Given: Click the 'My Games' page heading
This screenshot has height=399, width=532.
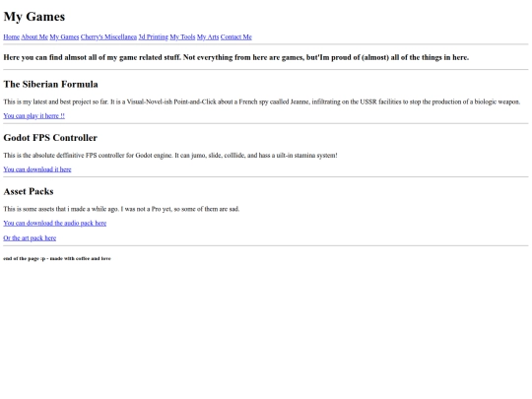Looking at the screenshot, I should point(34,17).
